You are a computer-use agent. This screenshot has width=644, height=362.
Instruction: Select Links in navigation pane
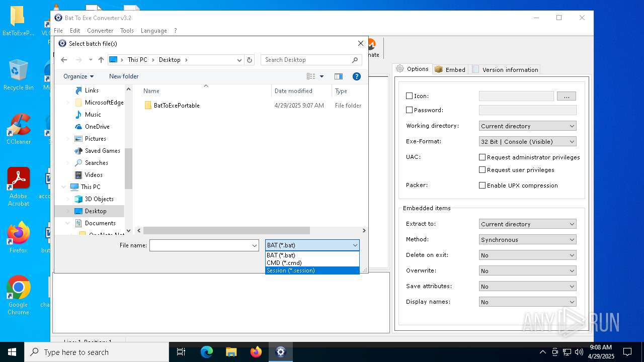point(91,90)
